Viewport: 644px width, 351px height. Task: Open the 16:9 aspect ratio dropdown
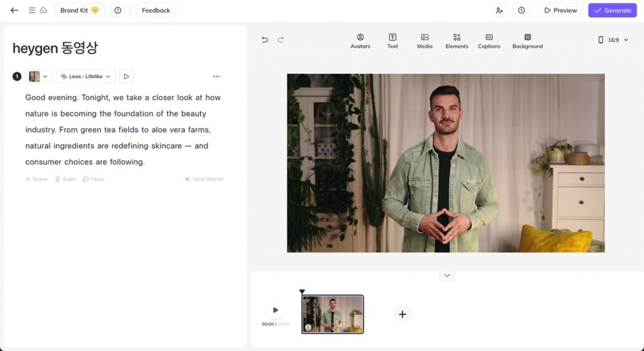[613, 40]
